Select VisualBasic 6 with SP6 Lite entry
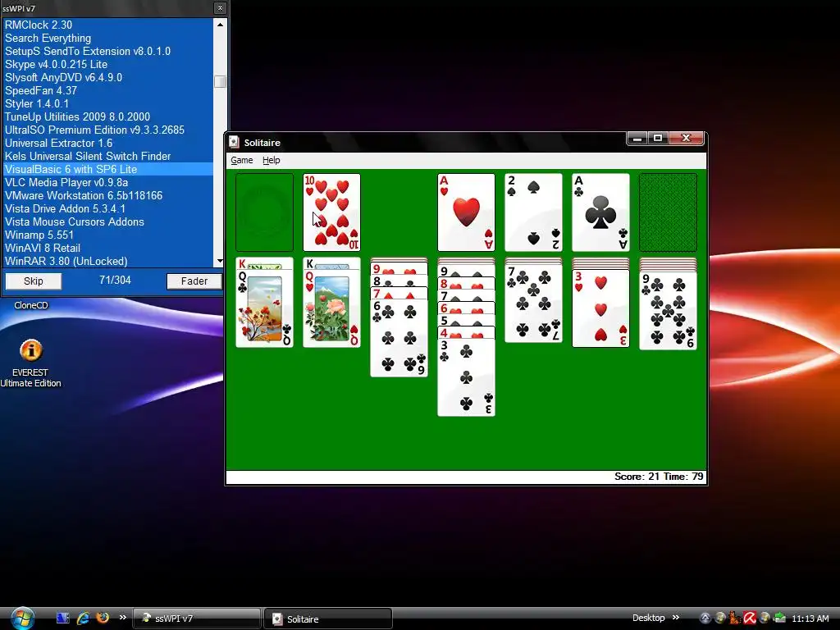 [108, 169]
